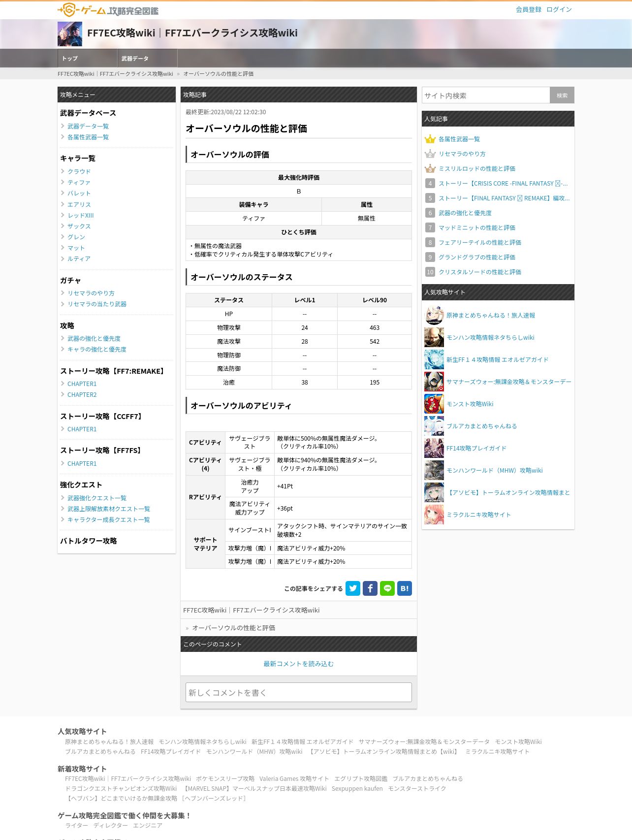Select レッドXIII character link
This screenshot has width=632, height=840.
tap(81, 215)
